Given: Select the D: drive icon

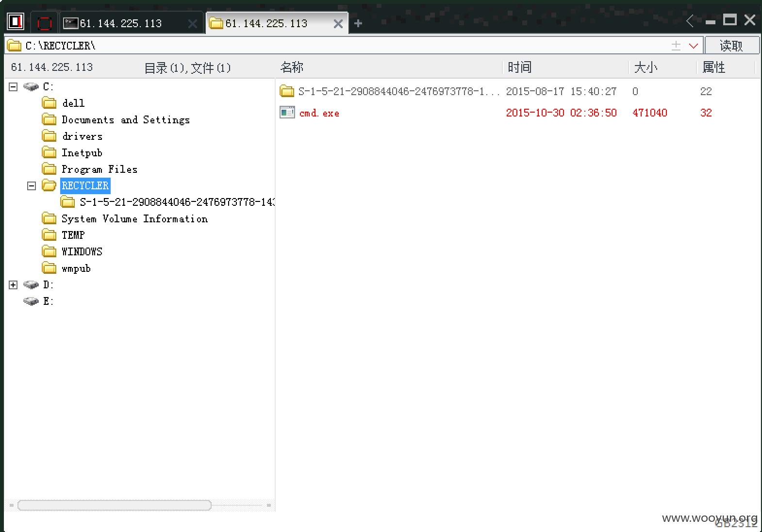Looking at the screenshot, I should pyautogui.click(x=31, y=285).
